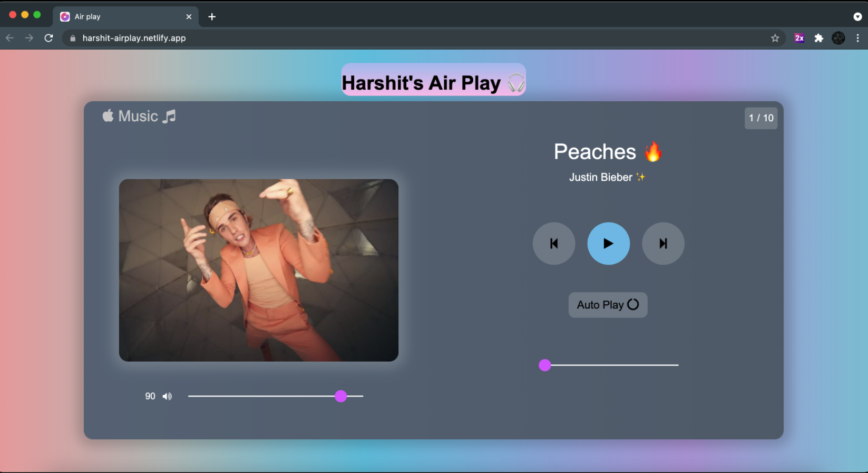Open the Chrome three-dot menu

tap(857, 38)
